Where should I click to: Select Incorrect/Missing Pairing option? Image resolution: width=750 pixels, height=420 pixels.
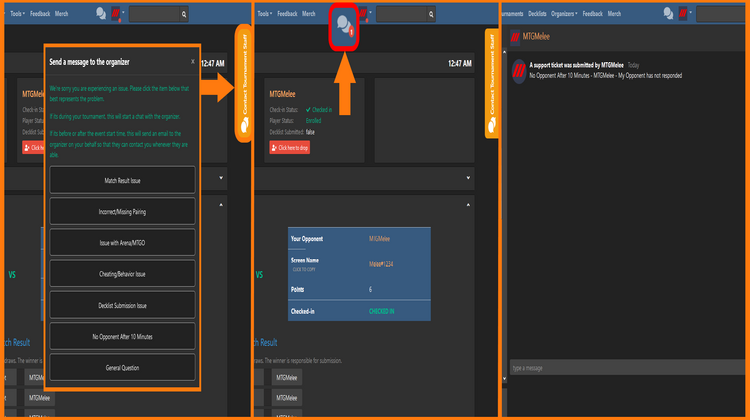pos(122,211)
